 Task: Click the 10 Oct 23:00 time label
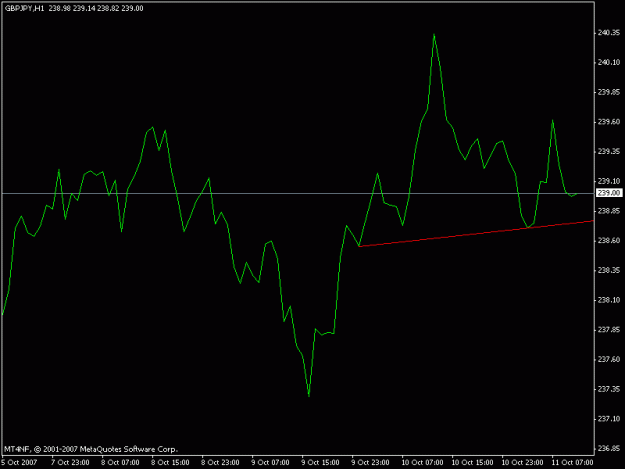[x=522, y=462]
